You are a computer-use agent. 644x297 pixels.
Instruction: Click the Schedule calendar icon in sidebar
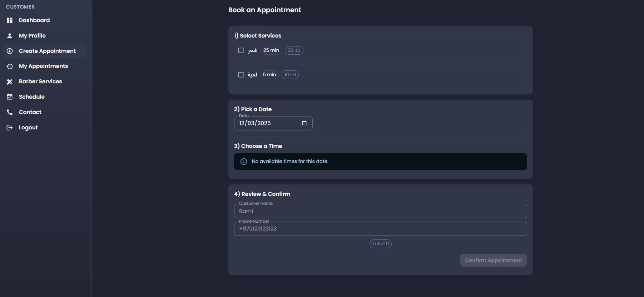point(10,97)
